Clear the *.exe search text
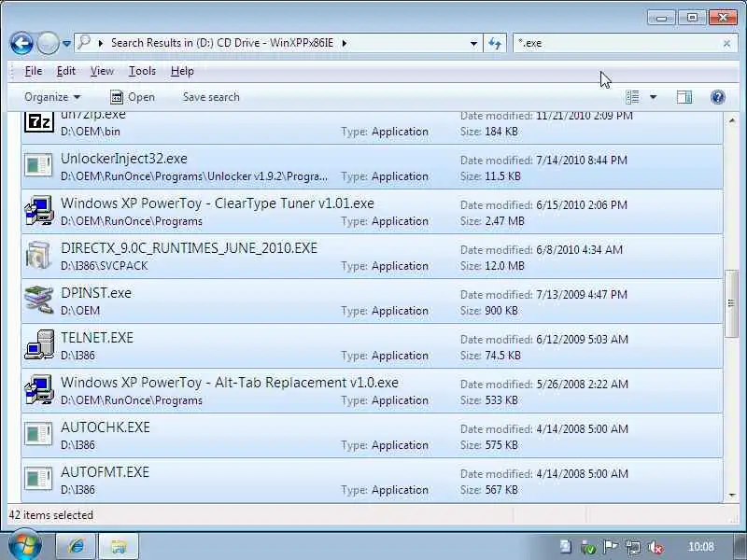The image size is (747, 560). coord(726,44)
